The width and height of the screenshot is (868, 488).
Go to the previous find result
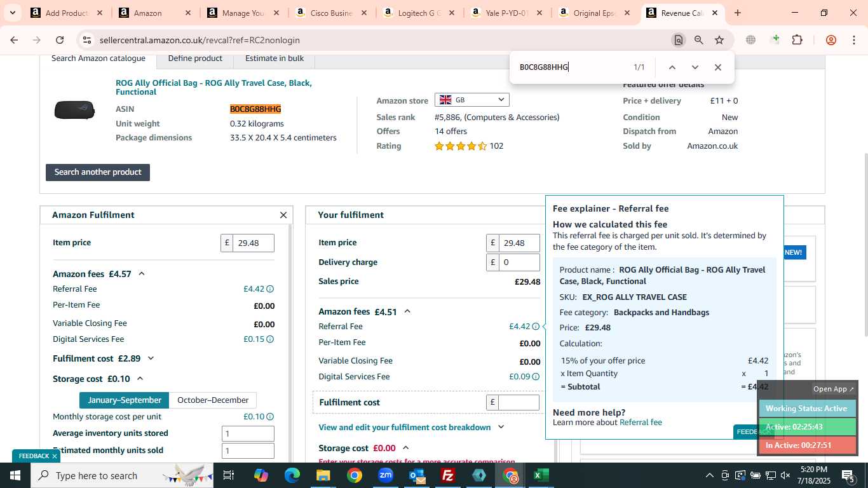coord(672,67)
